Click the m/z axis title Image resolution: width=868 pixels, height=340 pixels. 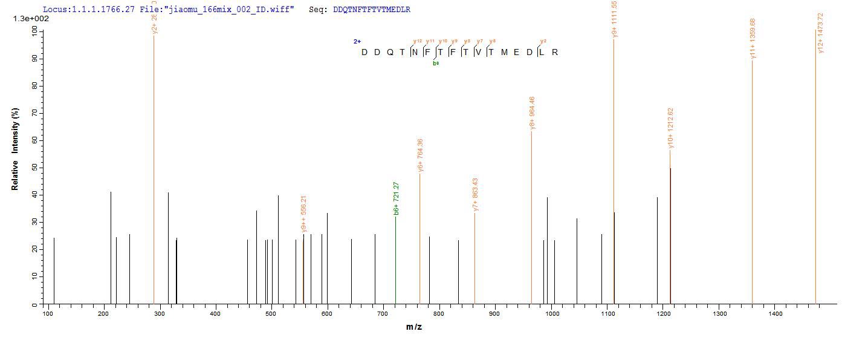pos(415,327)
